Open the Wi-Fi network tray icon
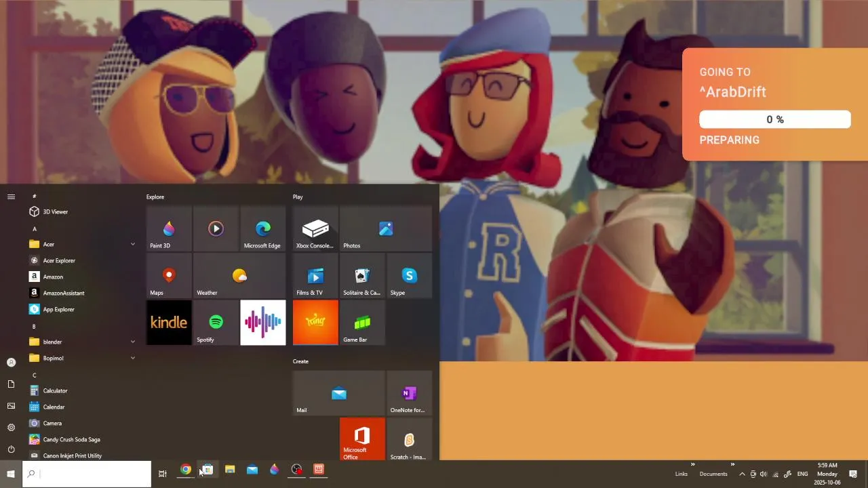 pos(775,474)
